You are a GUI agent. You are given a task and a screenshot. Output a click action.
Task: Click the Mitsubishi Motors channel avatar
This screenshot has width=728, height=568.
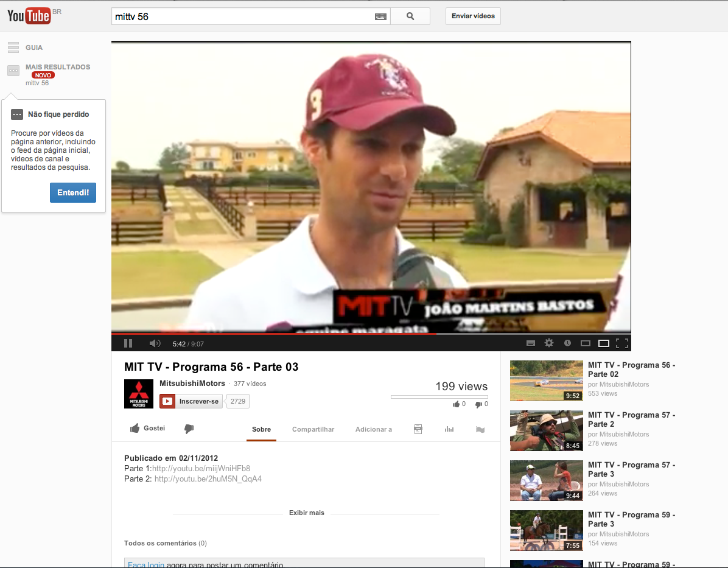click(x=139, y=394)
